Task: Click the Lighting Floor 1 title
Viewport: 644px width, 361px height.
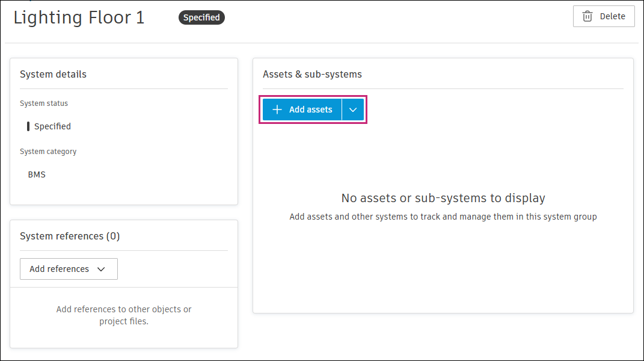Action: (x=79, y=17)
